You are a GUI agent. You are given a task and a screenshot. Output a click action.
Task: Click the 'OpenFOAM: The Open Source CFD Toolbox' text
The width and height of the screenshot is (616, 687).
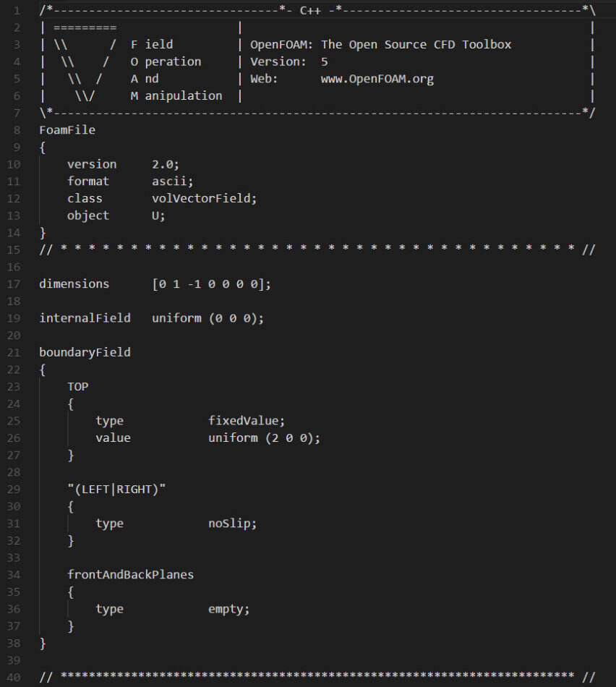(x=381, y=45)
